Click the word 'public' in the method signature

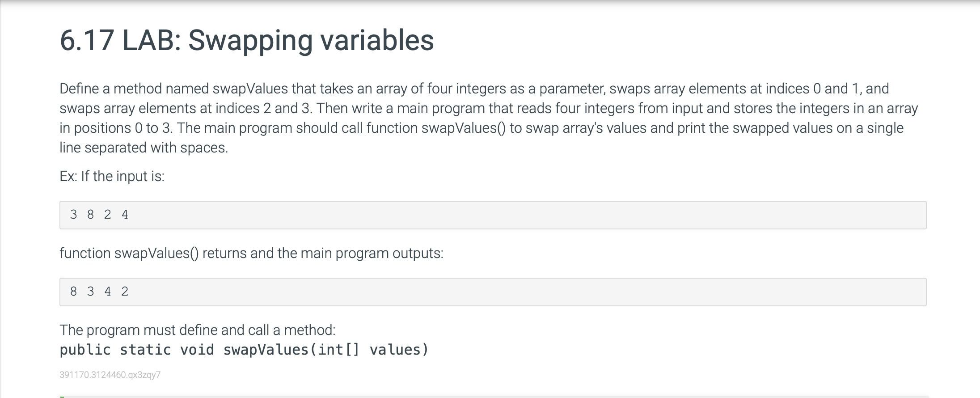(85, 350)
